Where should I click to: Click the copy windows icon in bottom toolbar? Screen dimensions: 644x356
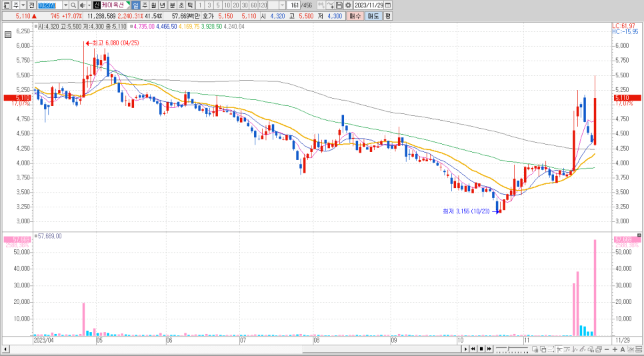[x=543, y=349]
